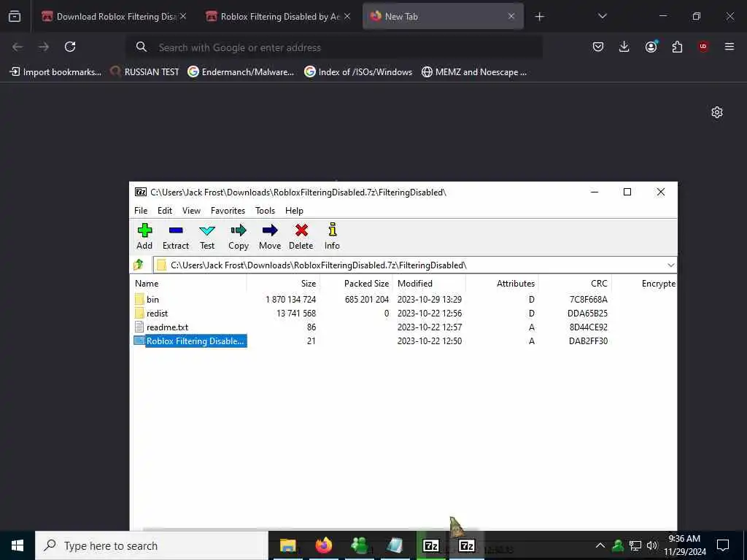Open File Explorer from the taskbar
The width and height of the screenshot is (747, 560).
287,545
